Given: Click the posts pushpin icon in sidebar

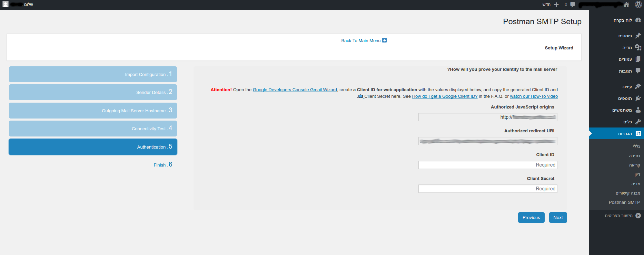Looking at the screenshot, I should click(638, 36).
